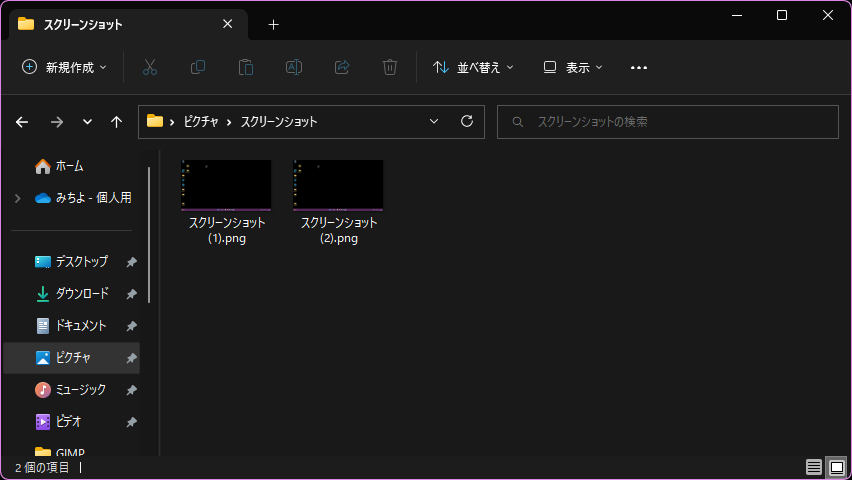
Task: Click the スクリーンショットの検索 search field
Action: [668, 122]
